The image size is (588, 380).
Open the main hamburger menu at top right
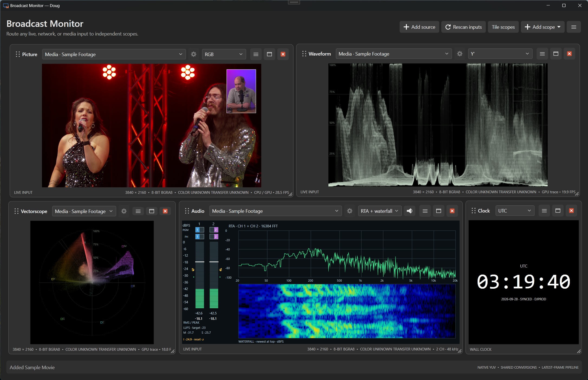coord(574,27)
